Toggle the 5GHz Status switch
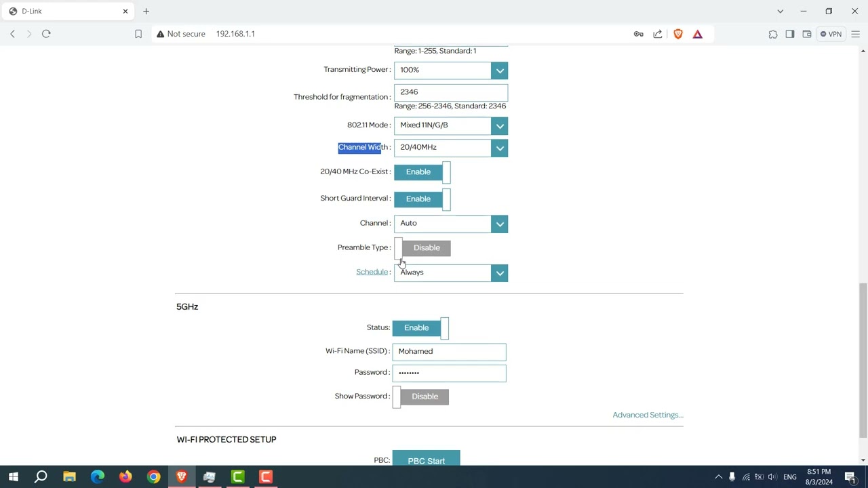 pyautogui.click(x=420, y=328)
